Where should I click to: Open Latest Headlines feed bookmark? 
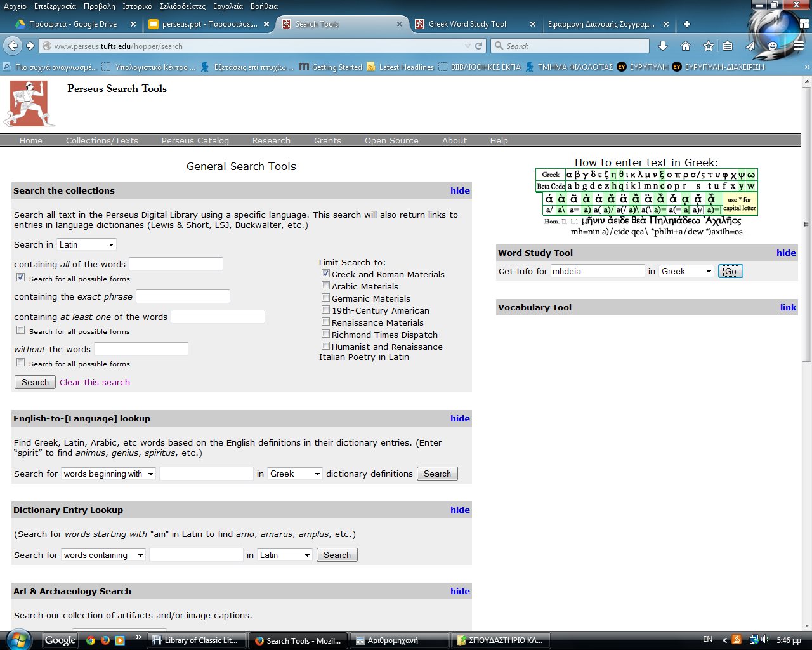coord(400,67)
